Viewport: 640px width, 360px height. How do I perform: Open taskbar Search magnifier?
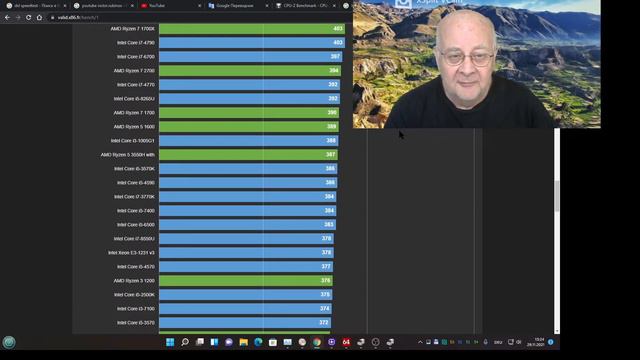point(185,342)
